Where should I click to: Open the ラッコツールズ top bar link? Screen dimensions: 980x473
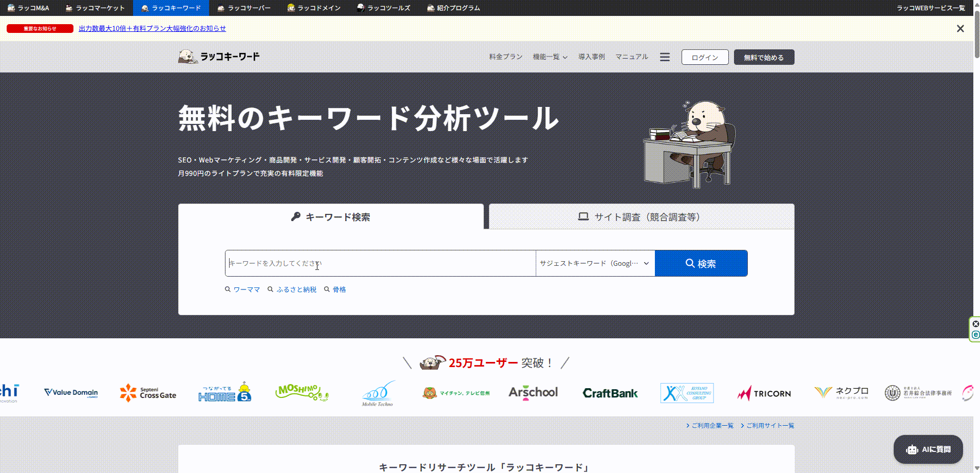384,8
